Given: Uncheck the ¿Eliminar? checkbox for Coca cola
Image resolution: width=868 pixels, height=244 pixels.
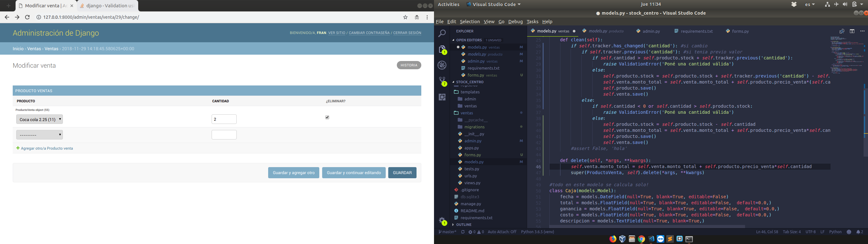Looking at the screenshot, I should point(327,117).
